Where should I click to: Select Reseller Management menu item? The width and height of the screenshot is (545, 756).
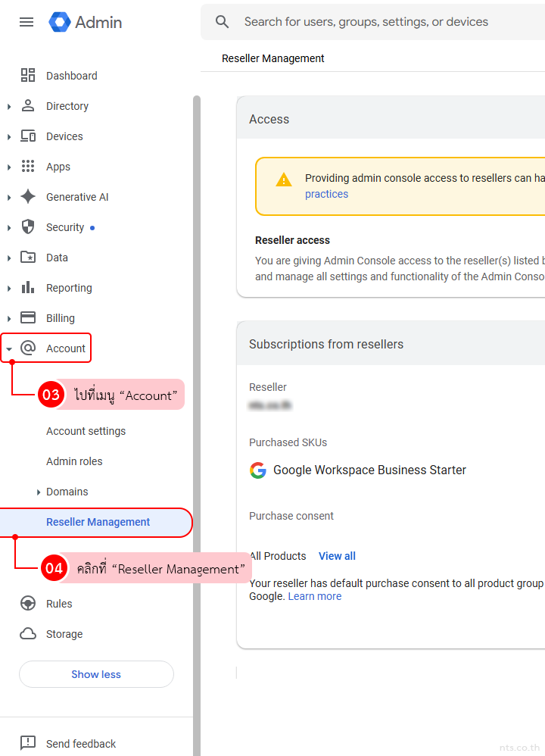(x=98, y=522)
